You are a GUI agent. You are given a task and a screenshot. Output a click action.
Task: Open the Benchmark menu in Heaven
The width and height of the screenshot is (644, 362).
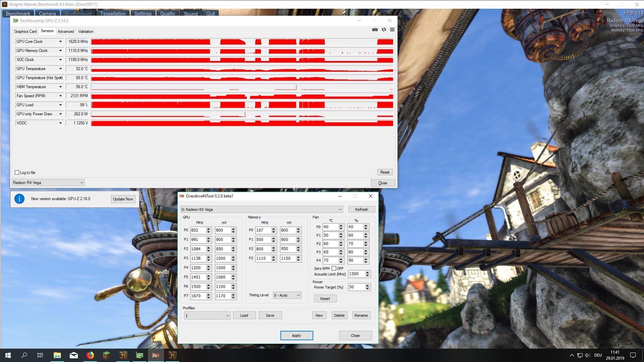18,13
